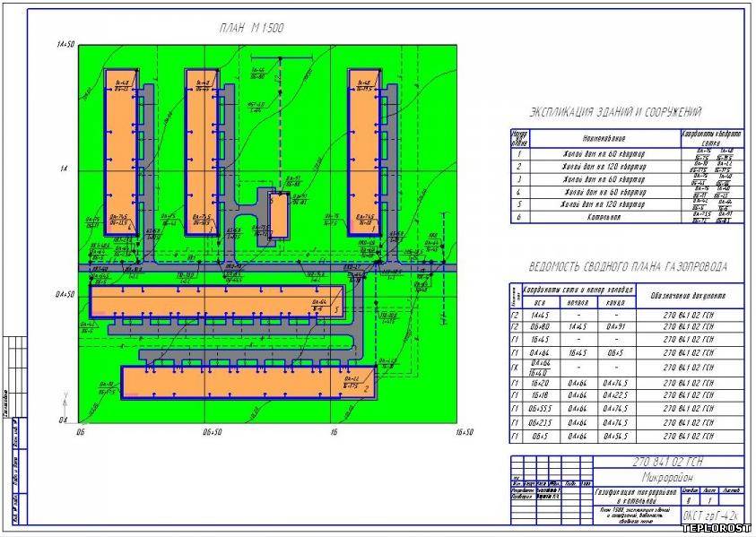The height and width of the screenshot is (537, 756).
Task: Click the '1Б+20' axis cell
Action: (x=540, y=383)
